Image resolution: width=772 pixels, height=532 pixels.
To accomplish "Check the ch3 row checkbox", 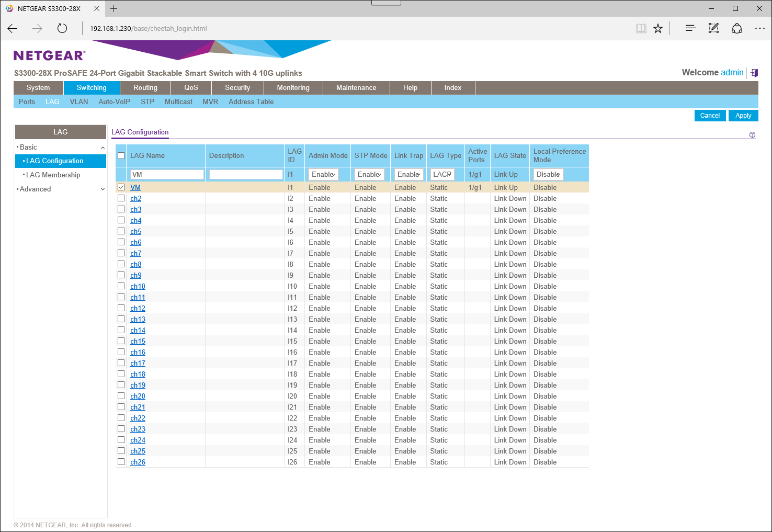I will [121, 209].
